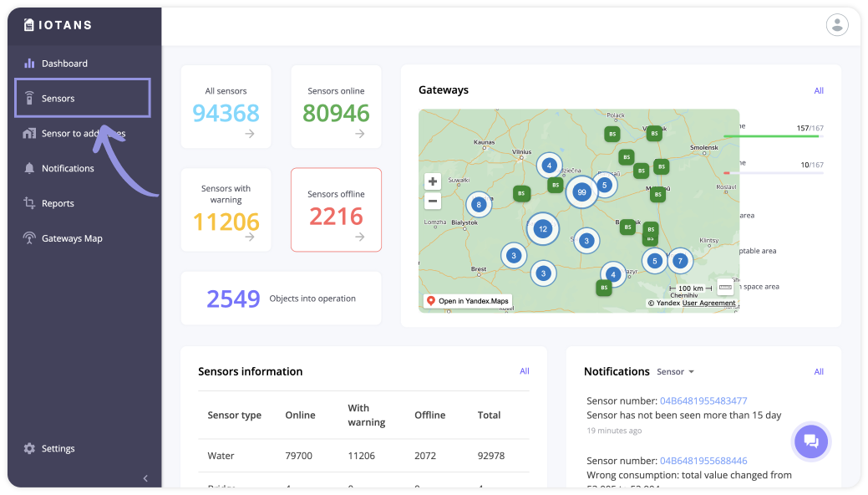Click the Sensor to addresses icon

[29, 134]
